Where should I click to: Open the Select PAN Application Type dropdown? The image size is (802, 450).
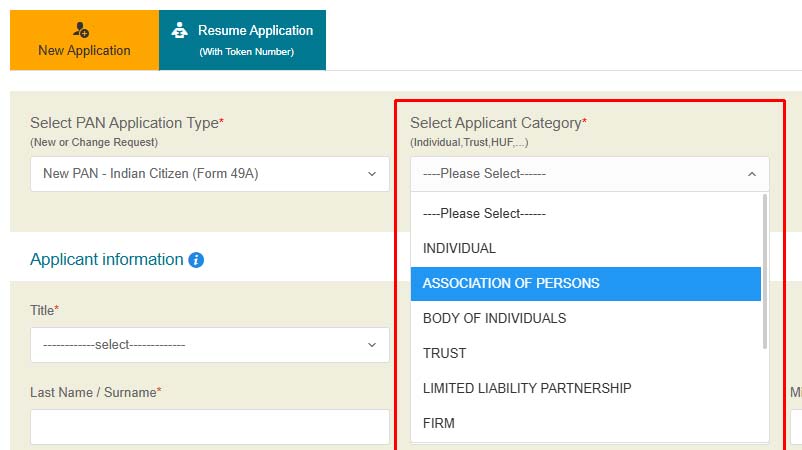200,174
